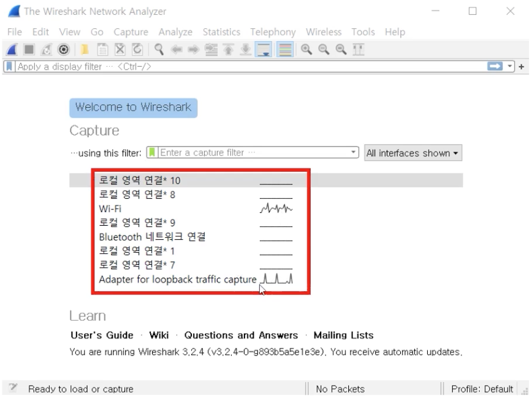Go to last packet icon
Screen dimensions: 532x401
(246, 50)
